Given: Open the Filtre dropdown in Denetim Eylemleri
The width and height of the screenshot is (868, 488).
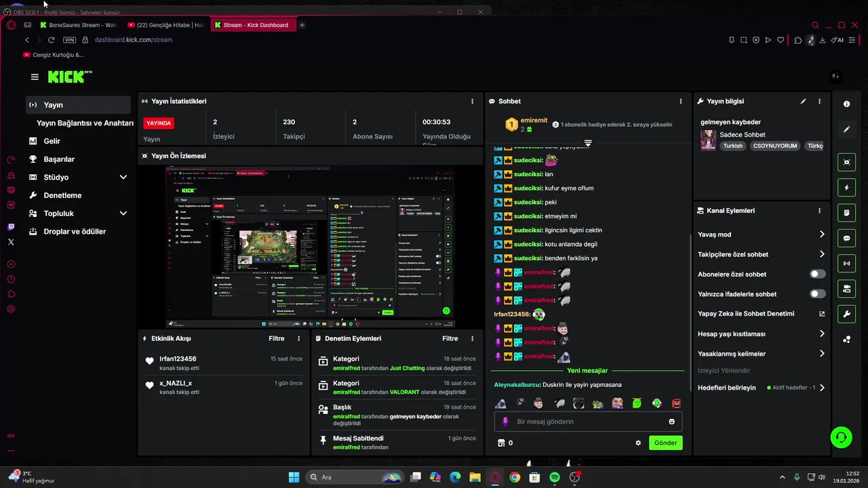Looking at the screenshot, I should (450, 338).
